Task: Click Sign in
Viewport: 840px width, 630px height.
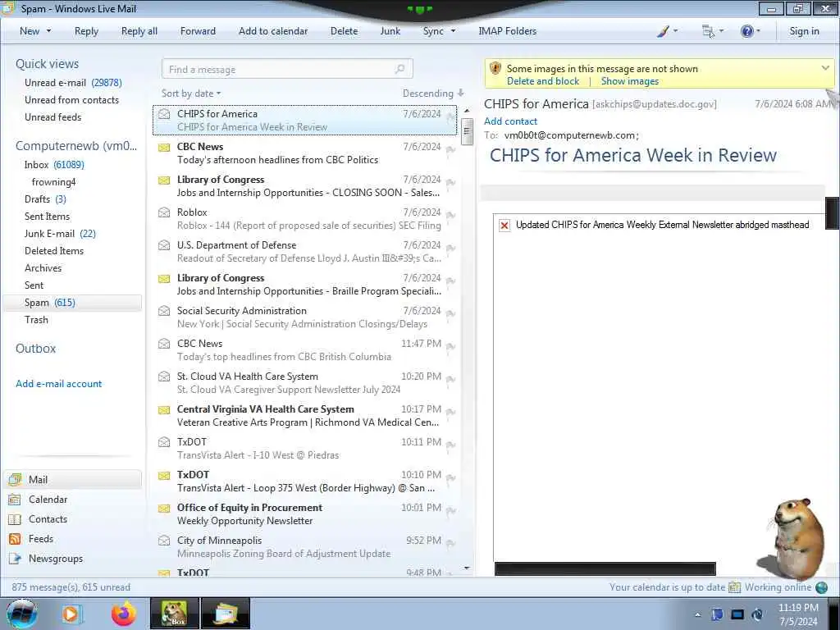Action: 804,31
